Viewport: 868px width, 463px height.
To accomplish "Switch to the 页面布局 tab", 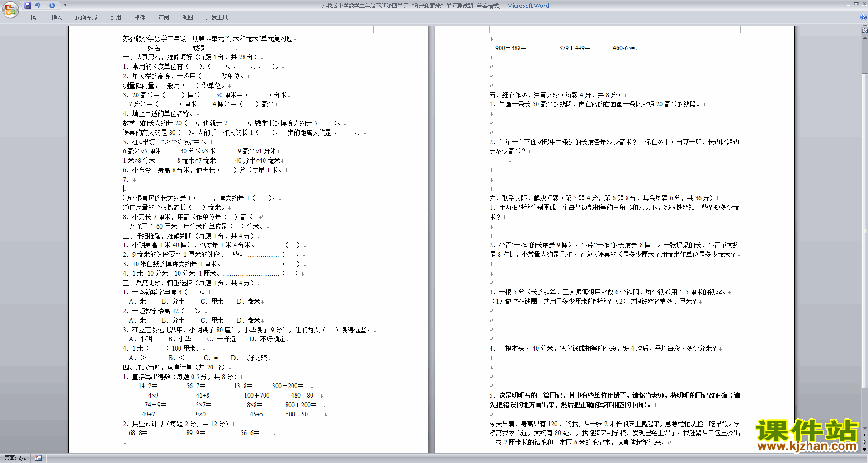I will pyautogui.click(x=86, y=18).
